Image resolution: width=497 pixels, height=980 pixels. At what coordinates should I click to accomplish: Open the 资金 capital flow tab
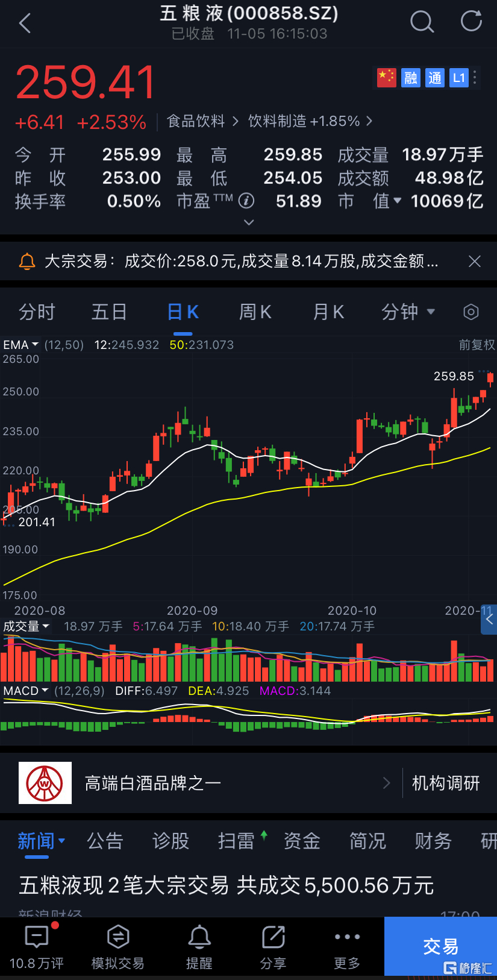tap(302, 841)
